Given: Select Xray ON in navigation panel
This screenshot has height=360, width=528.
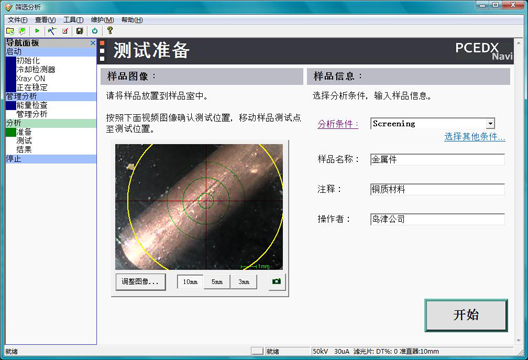Looking at the screenshot, I should [x=31, y=78].
